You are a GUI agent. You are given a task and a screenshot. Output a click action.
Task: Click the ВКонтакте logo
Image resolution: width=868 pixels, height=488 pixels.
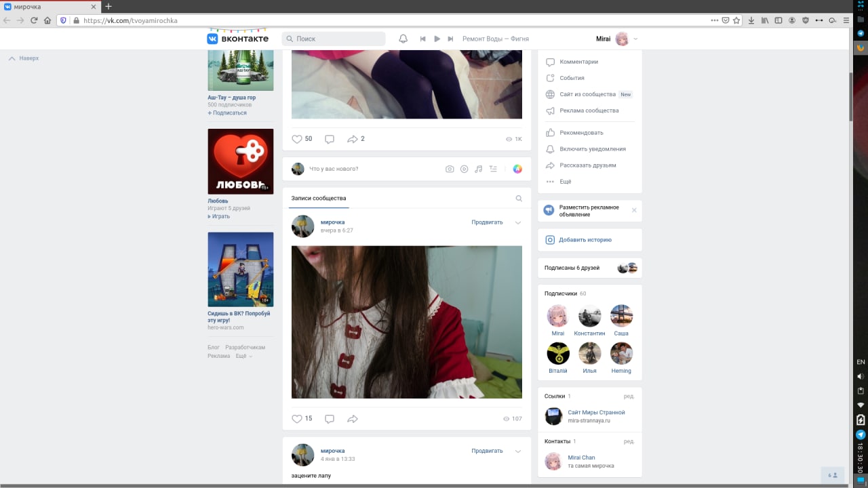click(x=237, y=39)
